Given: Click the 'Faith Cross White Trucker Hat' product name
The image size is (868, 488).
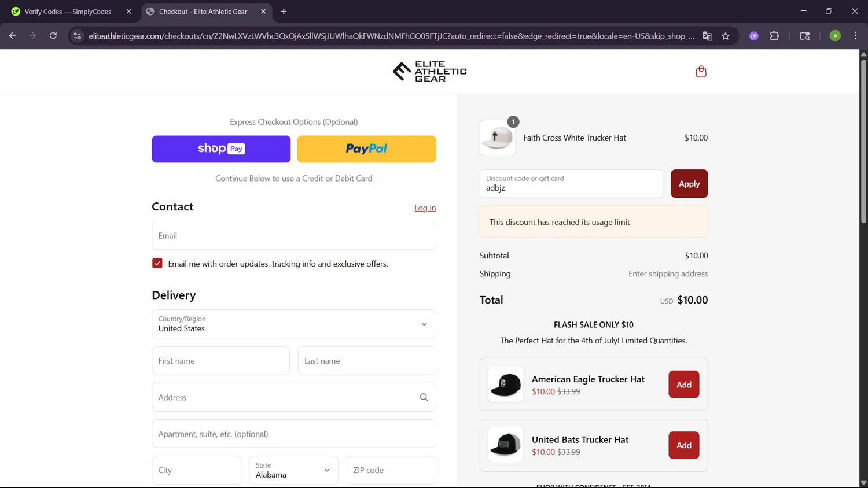Looking at the screenshot, I should point(575,138).
